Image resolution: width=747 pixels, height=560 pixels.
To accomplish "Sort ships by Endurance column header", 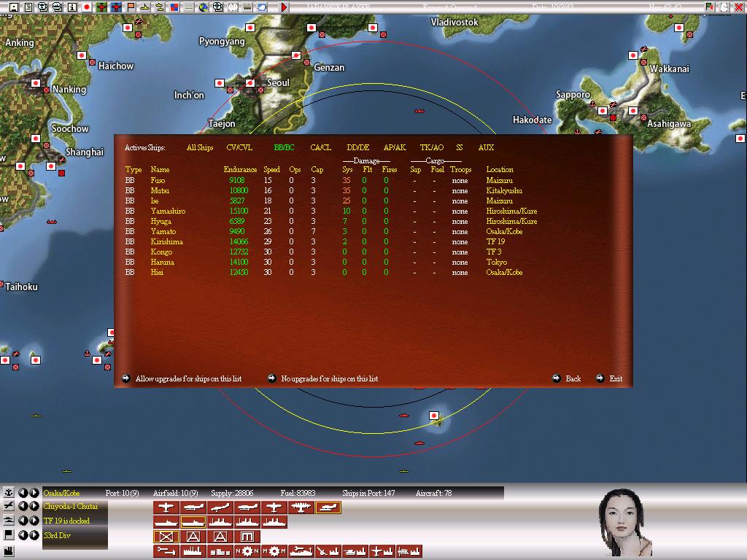I will click(x=240, y=169).
